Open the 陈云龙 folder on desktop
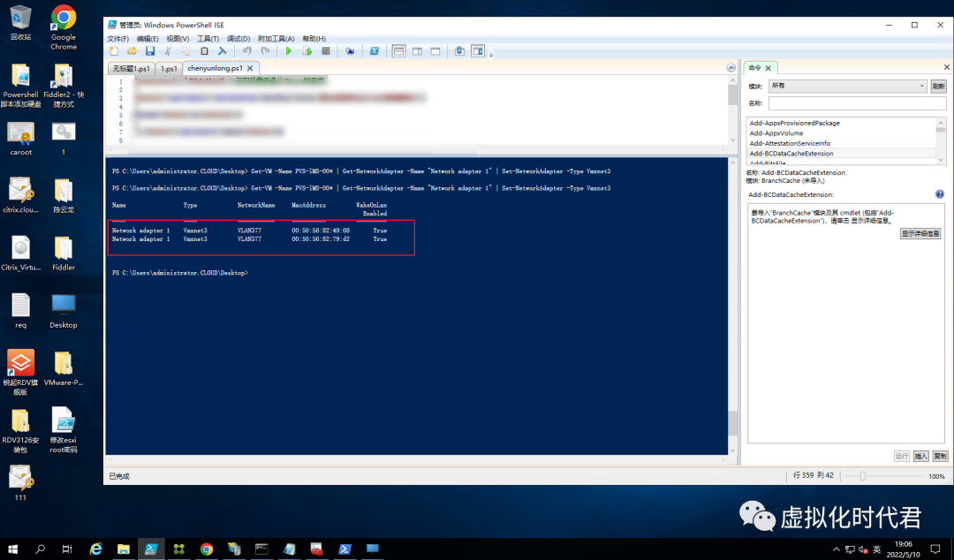 click(x=64, y=196)
